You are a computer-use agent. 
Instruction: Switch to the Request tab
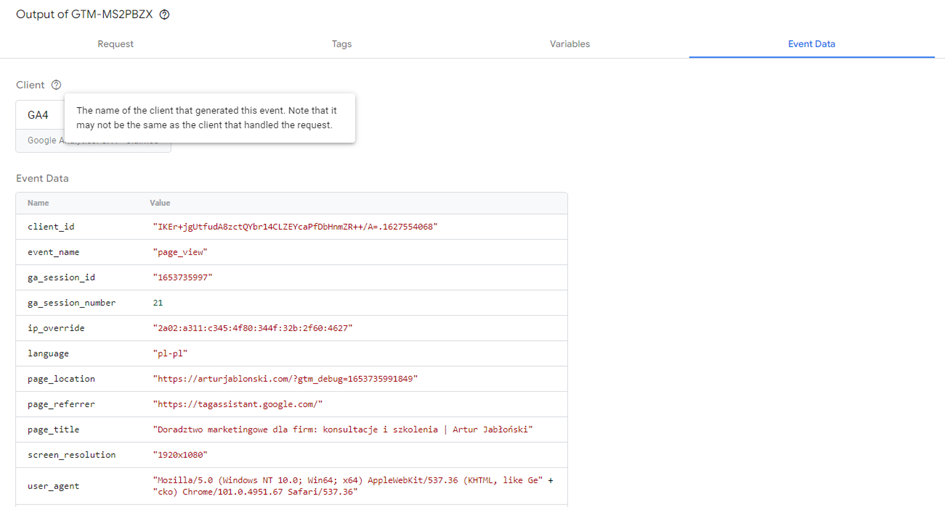[x=115, y=44]
